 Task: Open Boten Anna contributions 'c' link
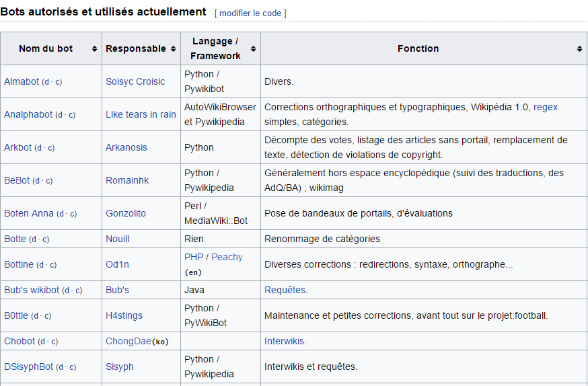[73, 214]
